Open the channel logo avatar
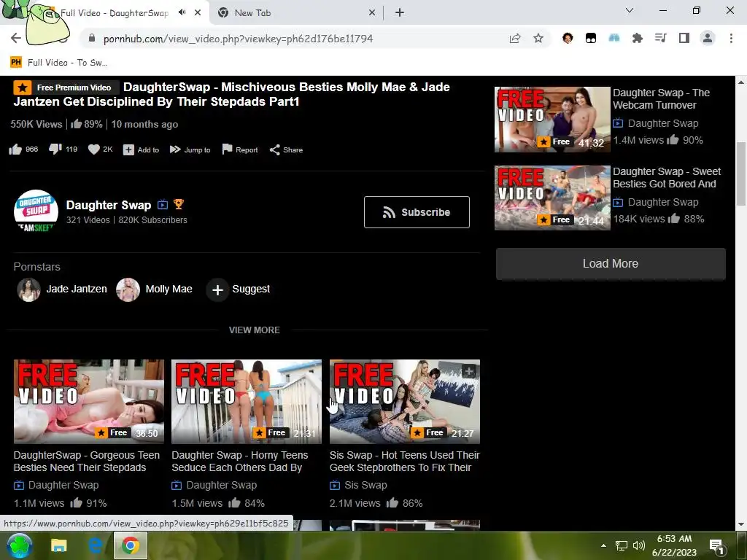 coord(36,211)
